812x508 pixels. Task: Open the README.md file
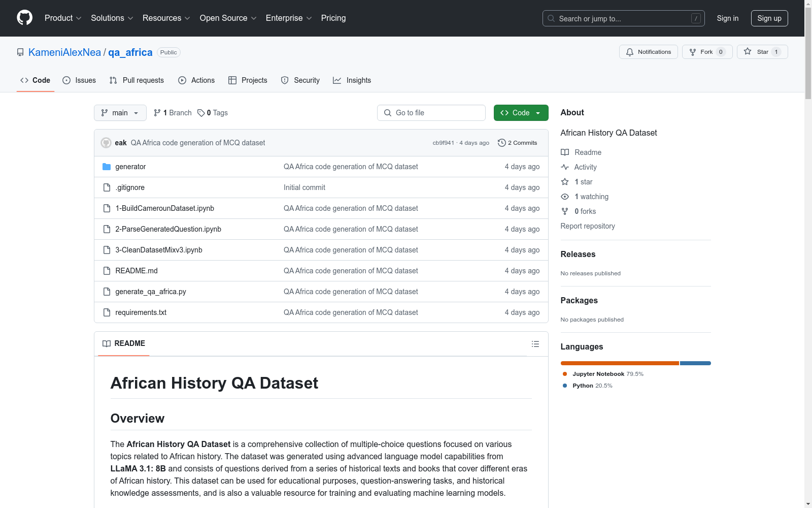pos(137,271)
